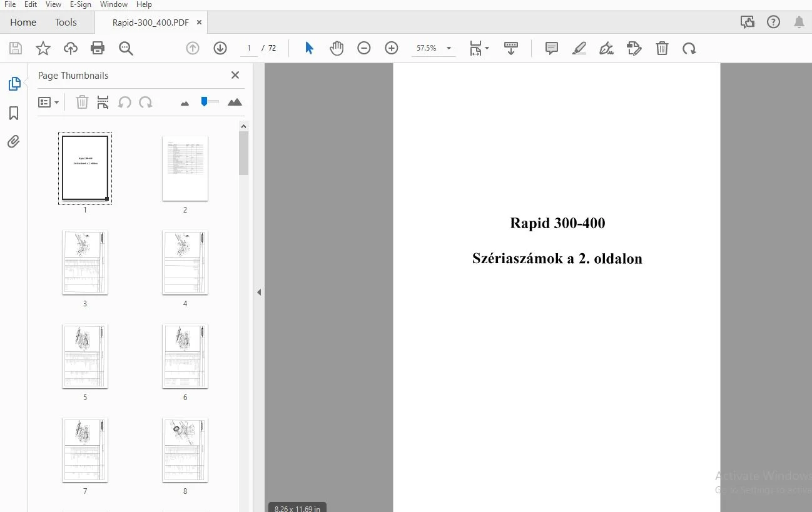The height and width of the screenshot is (512, 812).
Task: Close the Page Thumbnails panel
Action: 235,75
